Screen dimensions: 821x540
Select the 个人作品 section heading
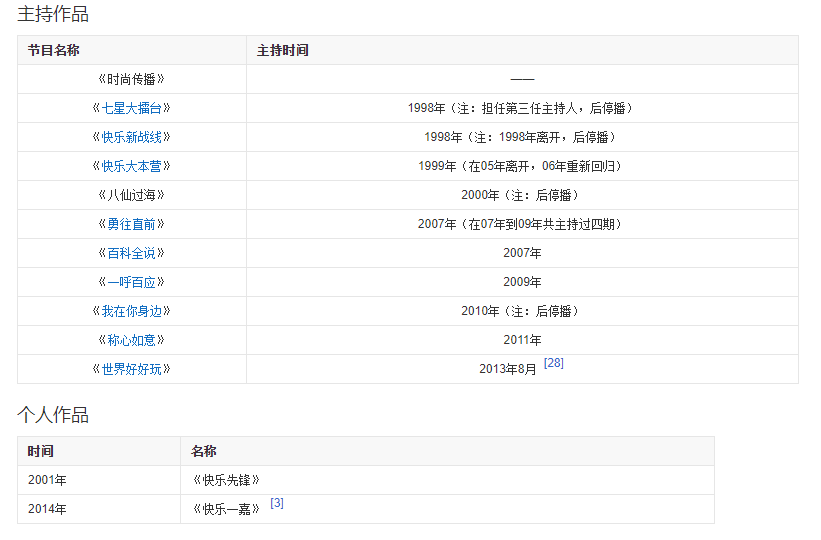point(52,414)
